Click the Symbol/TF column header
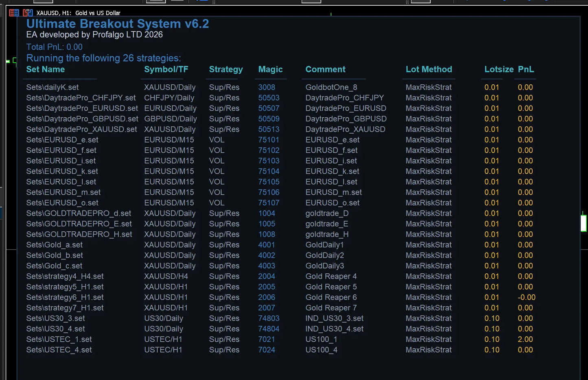 (x=166, y=69)
